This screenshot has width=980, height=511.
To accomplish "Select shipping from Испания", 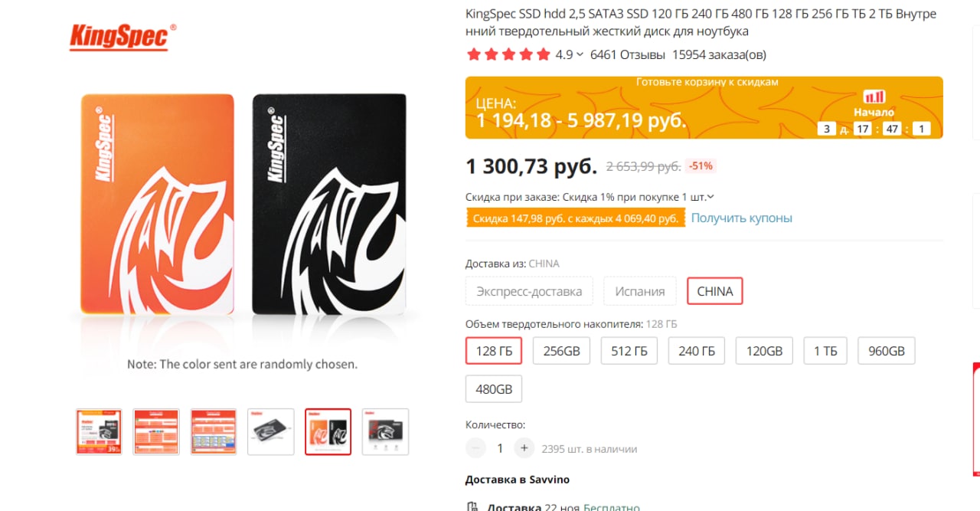I will click(x=640, y=291).
